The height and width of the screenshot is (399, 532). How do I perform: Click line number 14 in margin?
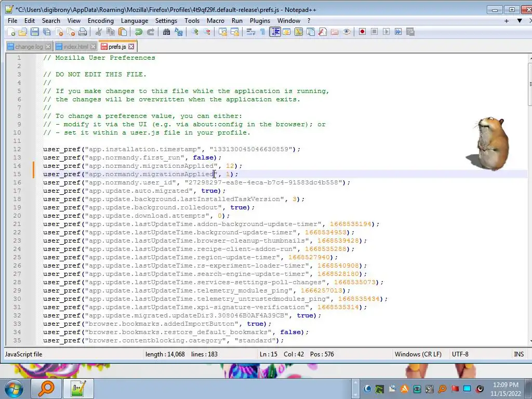click(17, 166)
